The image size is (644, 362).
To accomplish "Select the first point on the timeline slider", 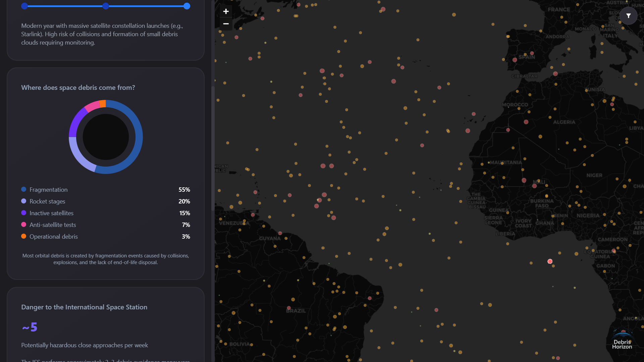I will (x=24, y=6).
